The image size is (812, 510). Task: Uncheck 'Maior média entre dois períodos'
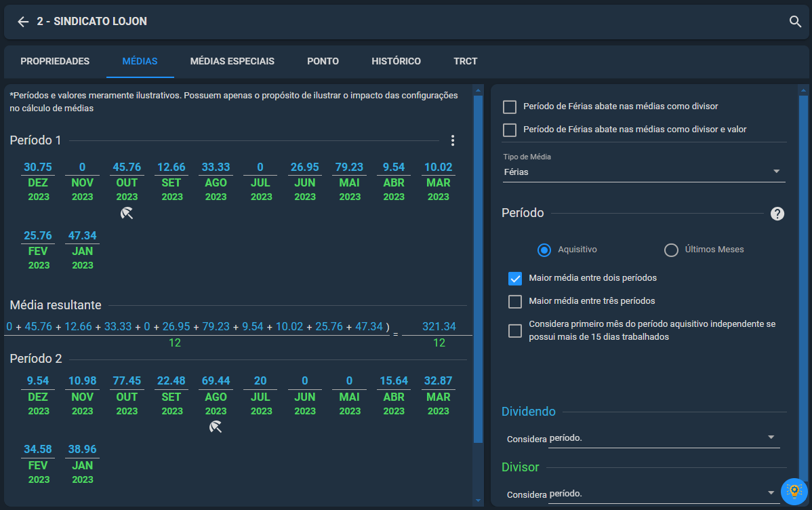pos(514,278)
